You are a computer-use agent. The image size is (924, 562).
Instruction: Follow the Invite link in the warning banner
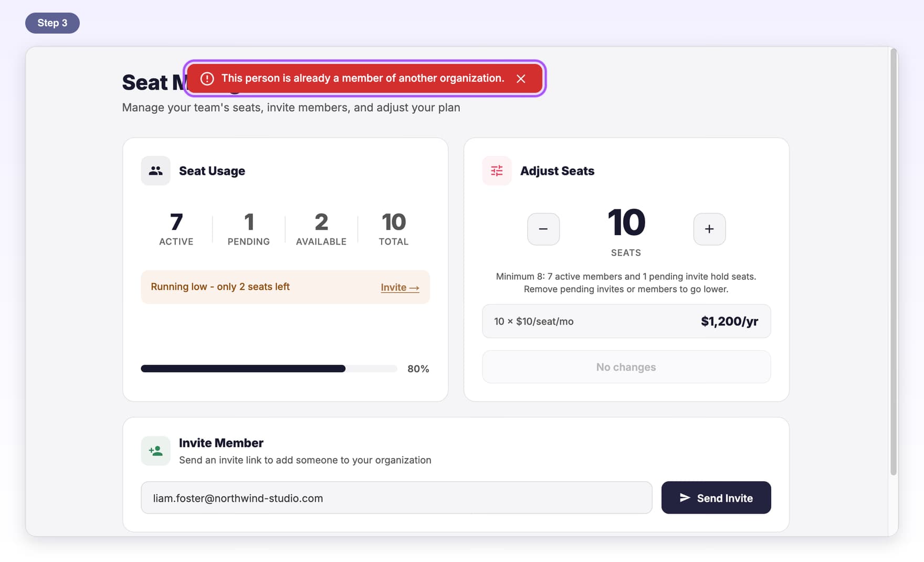[400, 288]
